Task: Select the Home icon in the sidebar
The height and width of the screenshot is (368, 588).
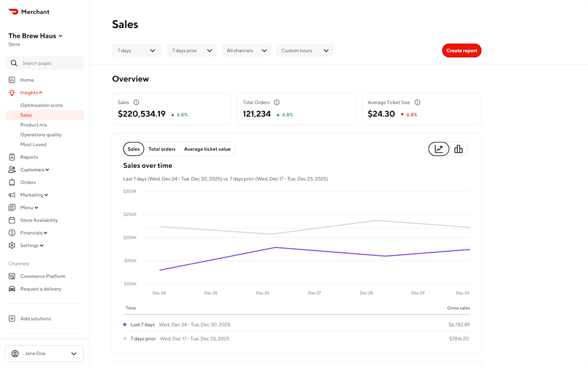Action: (12, 79)
